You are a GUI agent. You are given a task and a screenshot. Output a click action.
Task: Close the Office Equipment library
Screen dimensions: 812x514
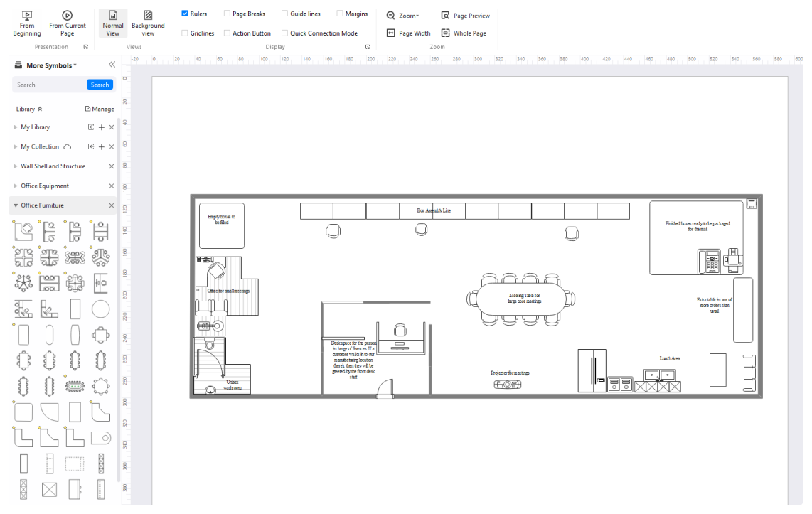pyautogui.click(x=112, y=186)
